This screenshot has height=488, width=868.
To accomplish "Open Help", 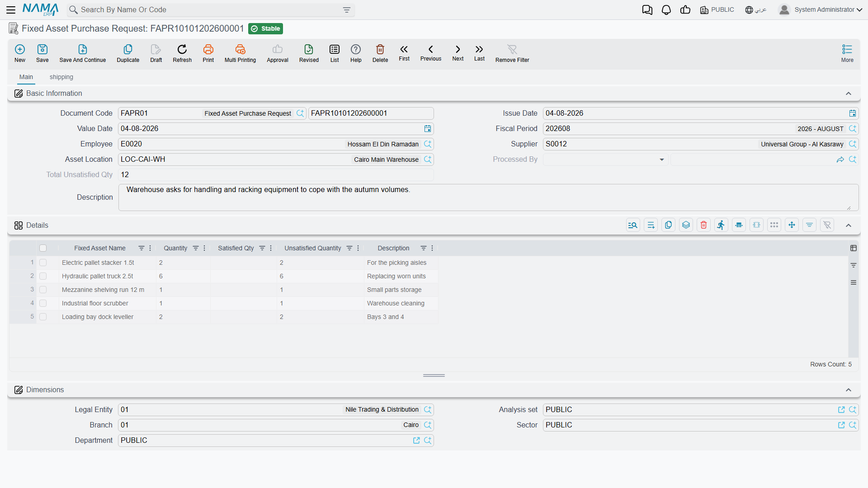I will pyautogui.click(x=356, y=53).
